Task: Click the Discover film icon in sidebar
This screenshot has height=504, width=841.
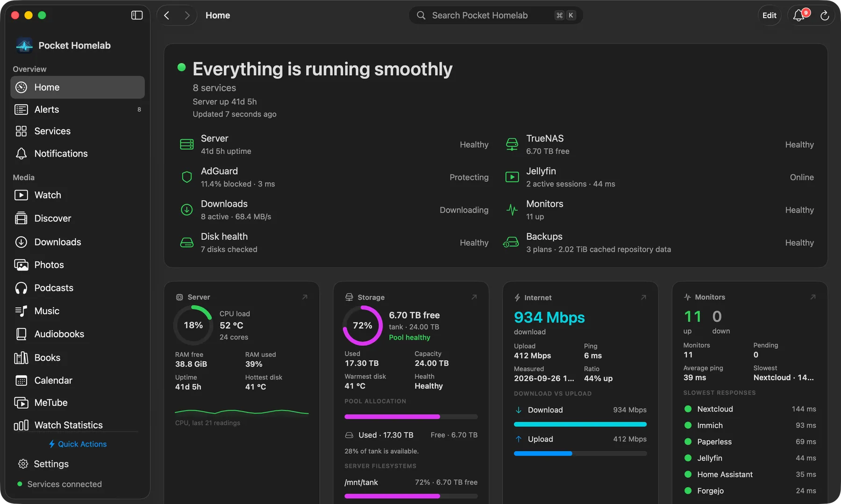Action: [x=21, y=219]
